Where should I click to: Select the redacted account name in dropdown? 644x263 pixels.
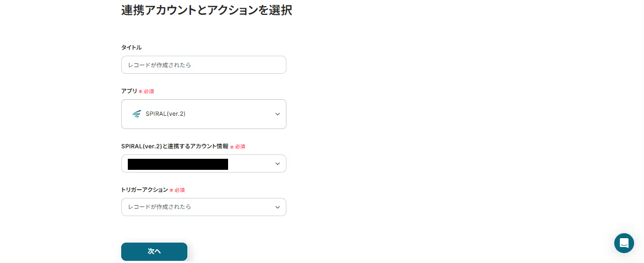(177, 164)
